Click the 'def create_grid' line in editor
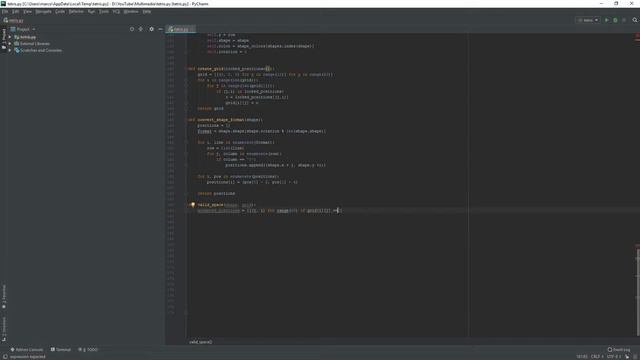 point(231,69)
